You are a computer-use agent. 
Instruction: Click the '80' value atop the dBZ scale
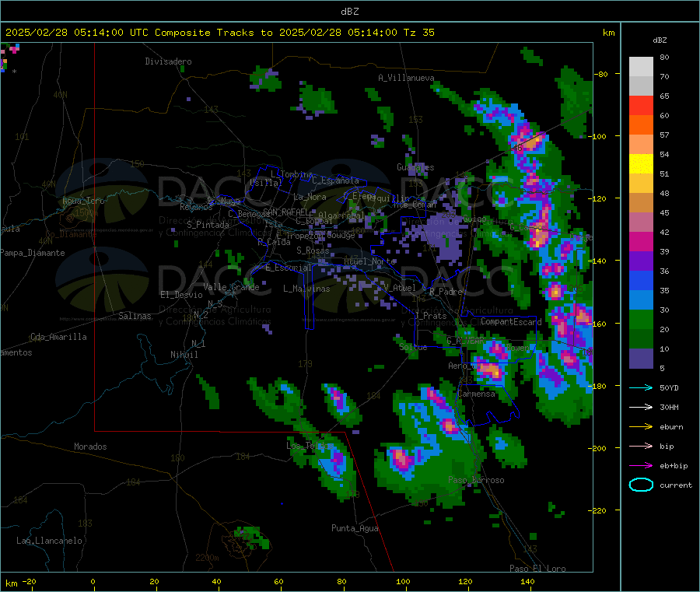664,57
